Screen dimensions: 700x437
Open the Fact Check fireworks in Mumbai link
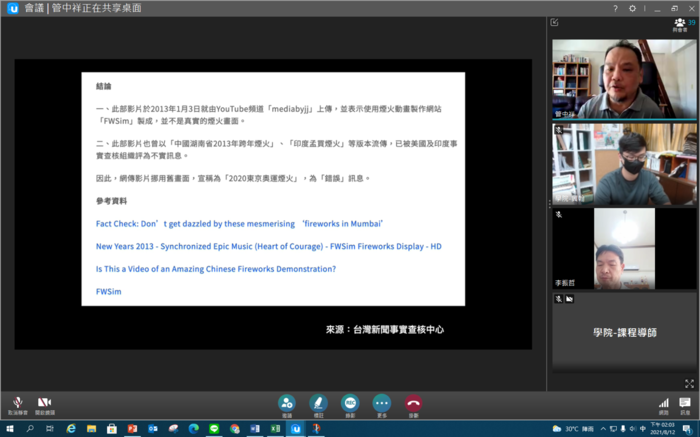coord(239,224)
